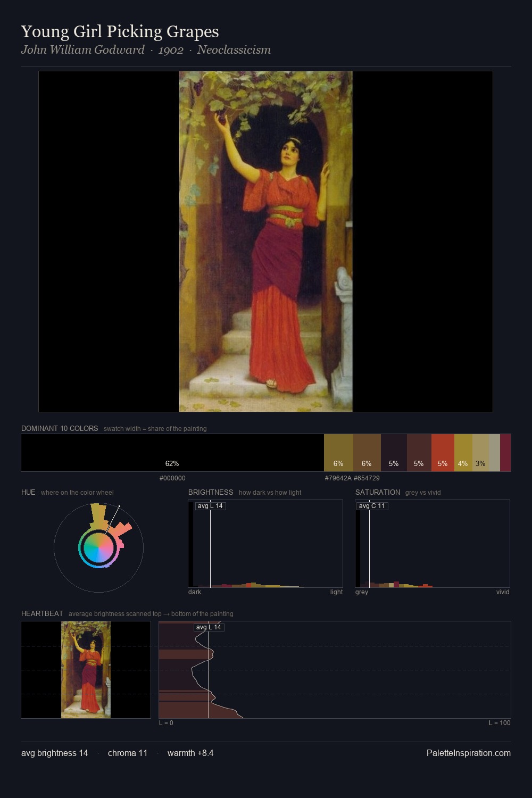The height and width of the screenshot is (798, 532).
Task: Click the avg L 14 marker in Brightness chart
Action: [x=210, y=506]
